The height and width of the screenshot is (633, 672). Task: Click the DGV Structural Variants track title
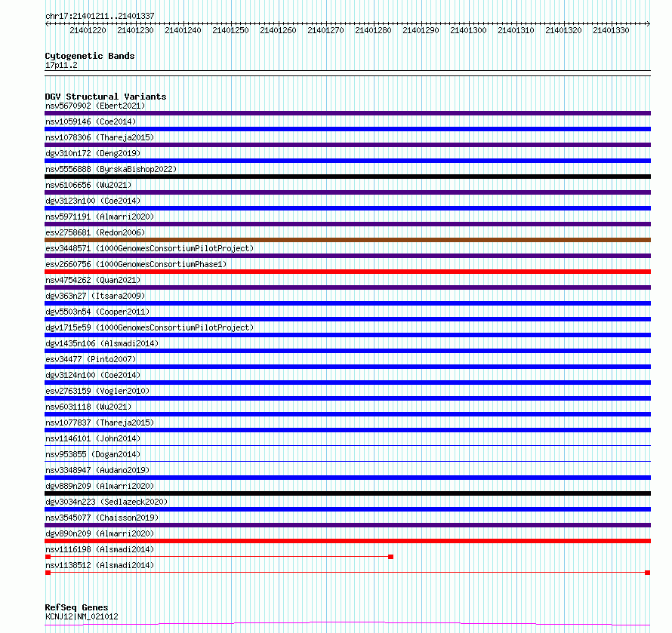pos(106,97)
